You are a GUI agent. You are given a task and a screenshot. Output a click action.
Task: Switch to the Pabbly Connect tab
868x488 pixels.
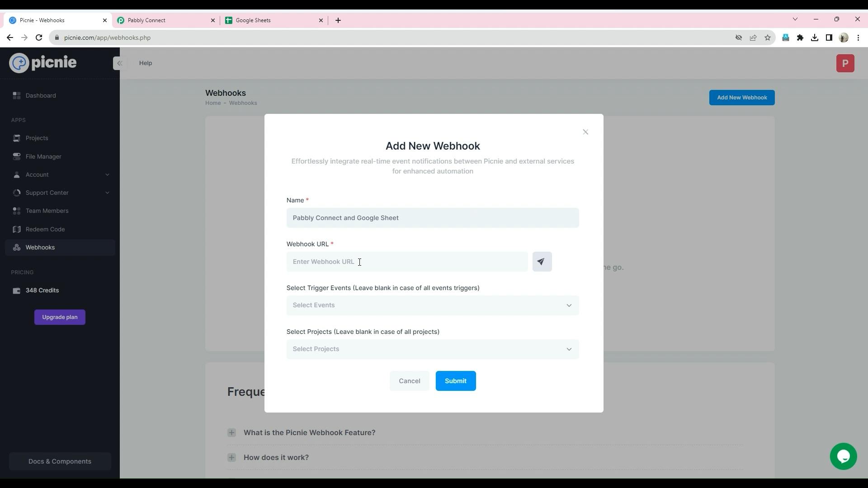tap(165, 20)
